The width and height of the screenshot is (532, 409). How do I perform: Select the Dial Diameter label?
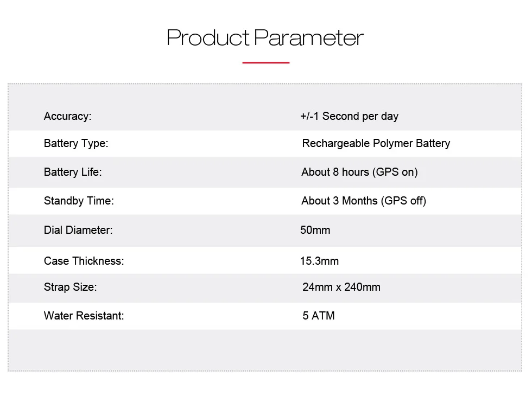(78, 230)
